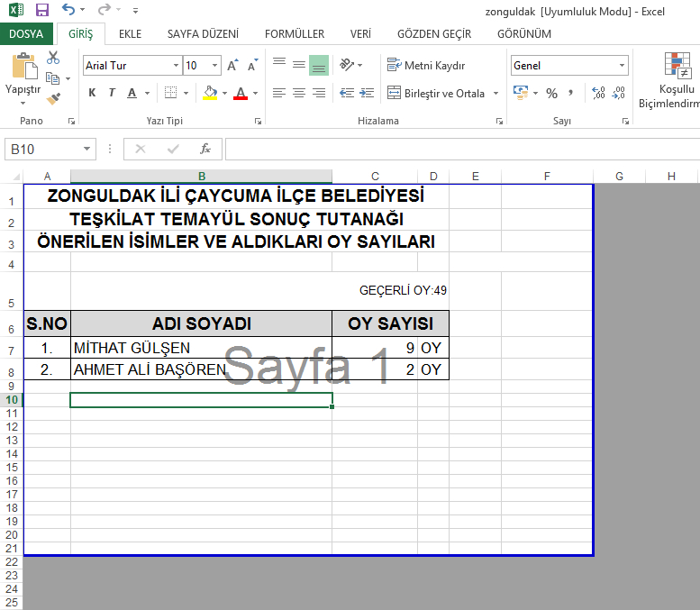Viewport: 700px width, 610px height.
Task: Open the GÖRÜNÜM tab
Action: coord(524,34)
